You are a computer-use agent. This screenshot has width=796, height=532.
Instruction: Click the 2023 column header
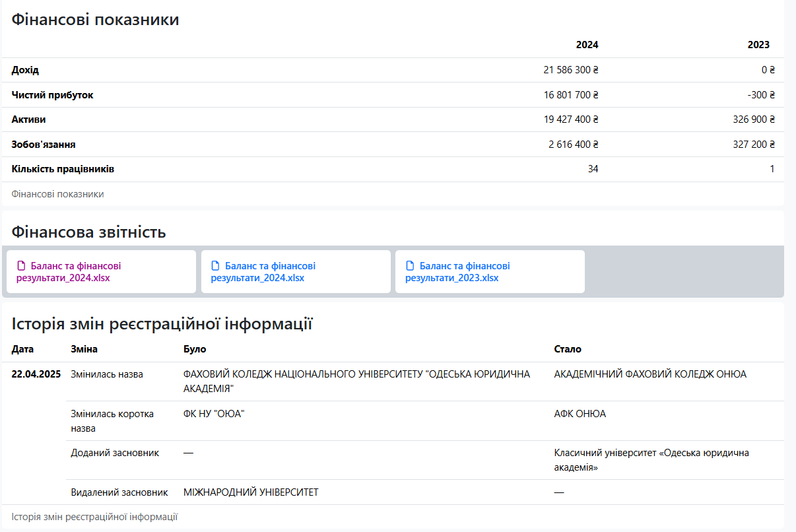click(x=758, y=45)
